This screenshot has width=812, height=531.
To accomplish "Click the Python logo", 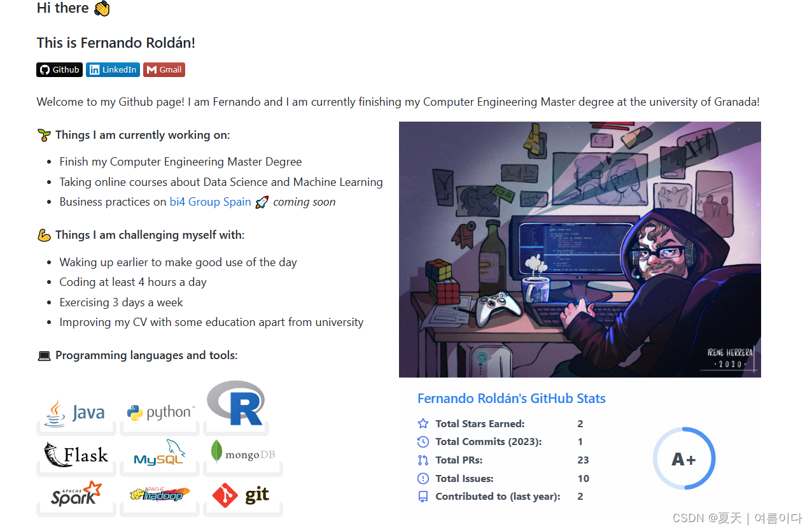I will (x=160, y=413).
